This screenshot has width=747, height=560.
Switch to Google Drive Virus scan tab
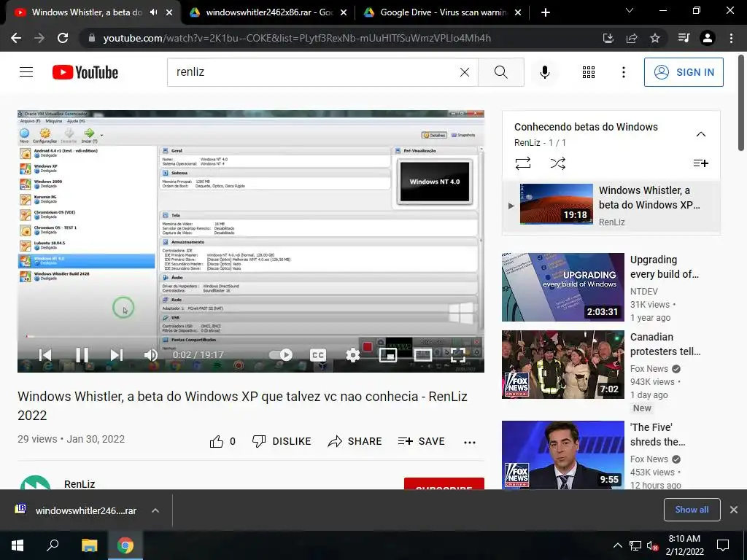tap(443, 12)
